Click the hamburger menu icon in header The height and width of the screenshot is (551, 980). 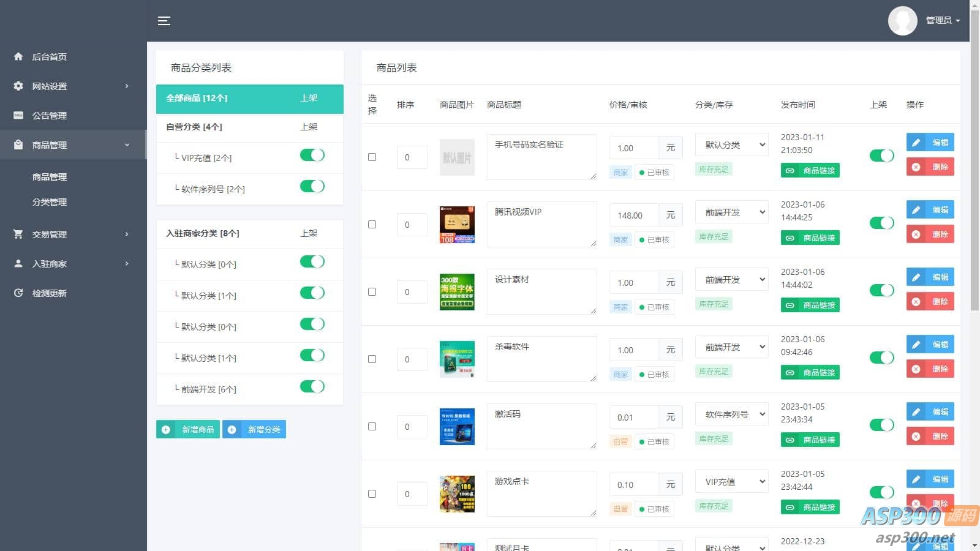click(x=164, y=21)
